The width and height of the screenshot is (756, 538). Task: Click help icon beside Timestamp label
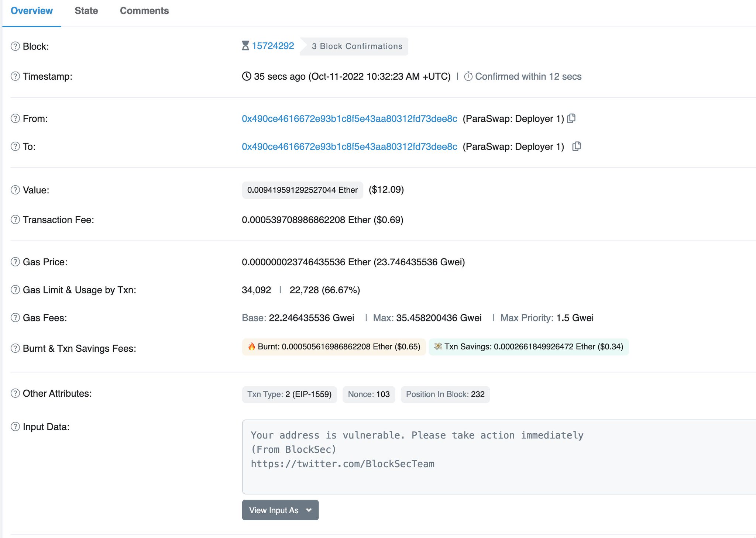15,76
